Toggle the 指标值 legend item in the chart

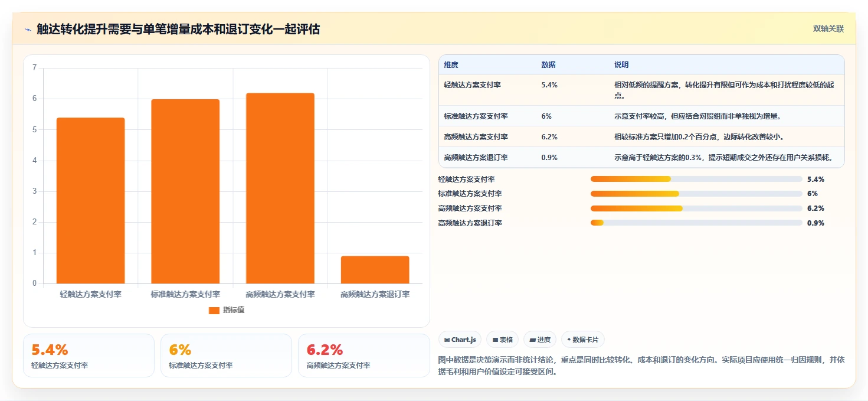227,310
